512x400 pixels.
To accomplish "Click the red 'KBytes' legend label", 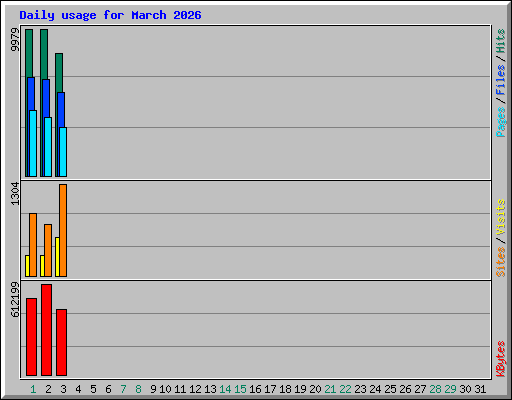I will point(501,359).
